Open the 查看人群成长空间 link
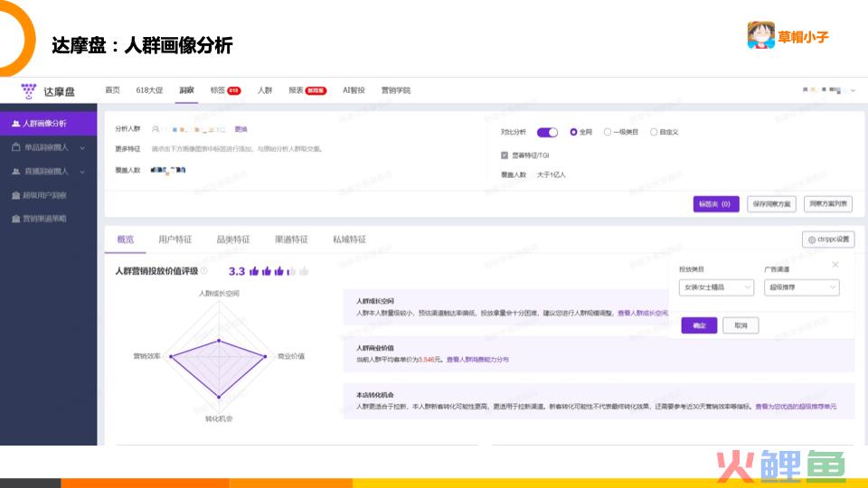The width and height of the screenshot is (868, 488). [643, 314]
